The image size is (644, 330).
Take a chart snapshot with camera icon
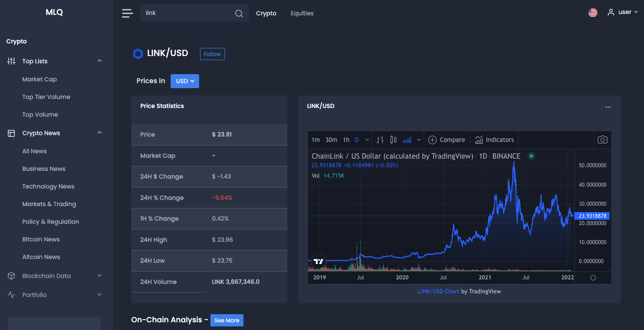[602, 140]
